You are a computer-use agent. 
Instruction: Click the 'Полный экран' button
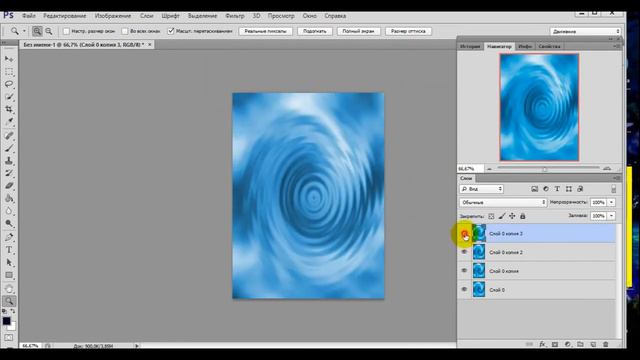click(358, 31)
